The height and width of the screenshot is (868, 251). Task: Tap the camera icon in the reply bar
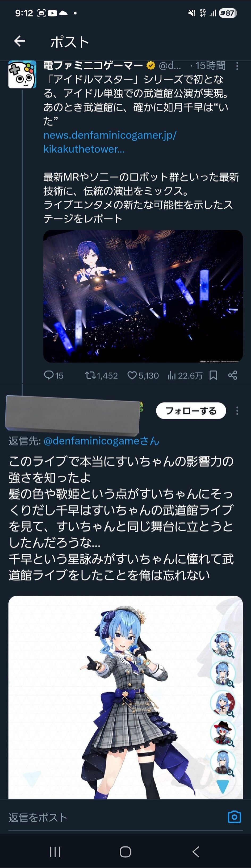coord(235,817)
